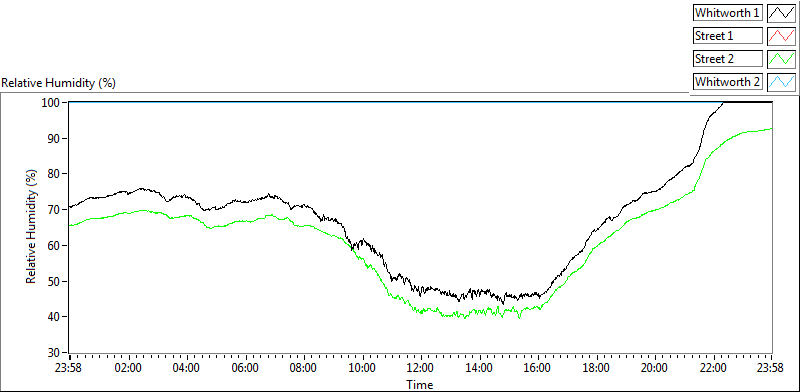This screenshot has width=800, height=392.
Task: Click the Whitworth 1 black line icon
Action: 781,13
